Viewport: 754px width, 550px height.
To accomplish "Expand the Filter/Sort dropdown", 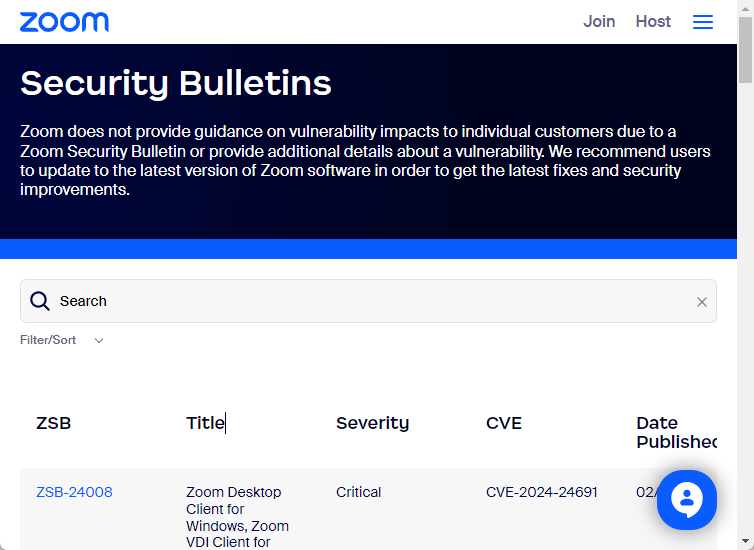I will point(49,340).
